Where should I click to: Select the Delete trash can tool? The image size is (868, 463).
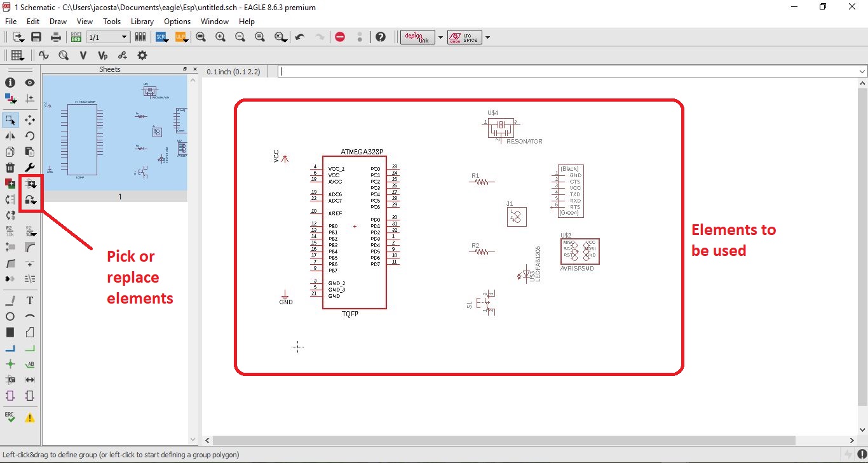tap(10, 168)
